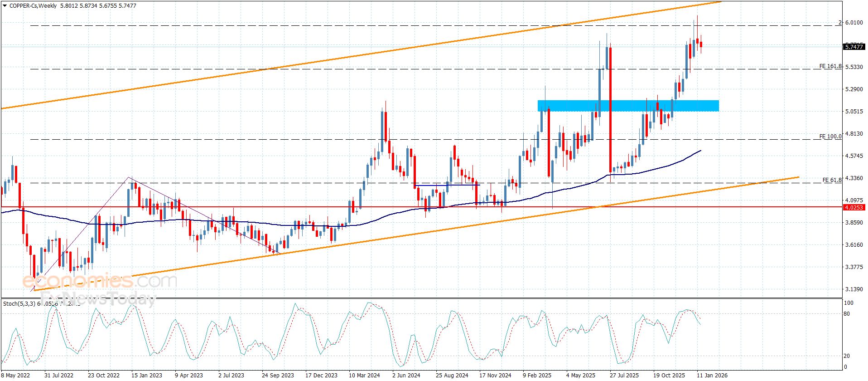Open the economies.com watermark link
868x381 pixels.
point(100,281)
